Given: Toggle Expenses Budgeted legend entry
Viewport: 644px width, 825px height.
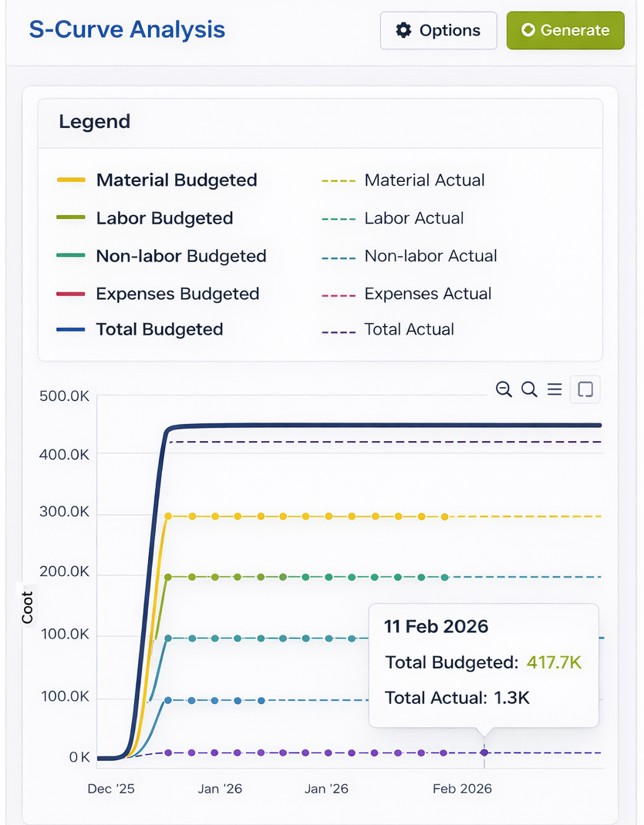Looking at the screenshot, I should point(177,294).
